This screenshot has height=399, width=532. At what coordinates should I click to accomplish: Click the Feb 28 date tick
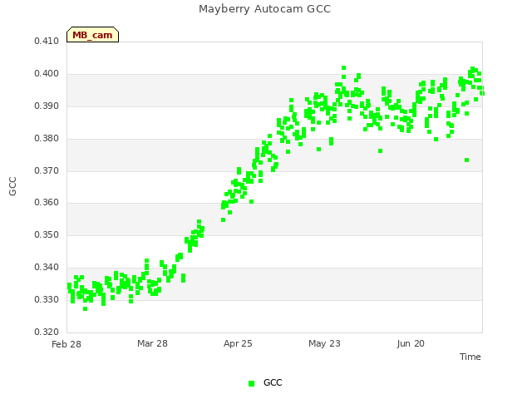(x=66, y=344)
